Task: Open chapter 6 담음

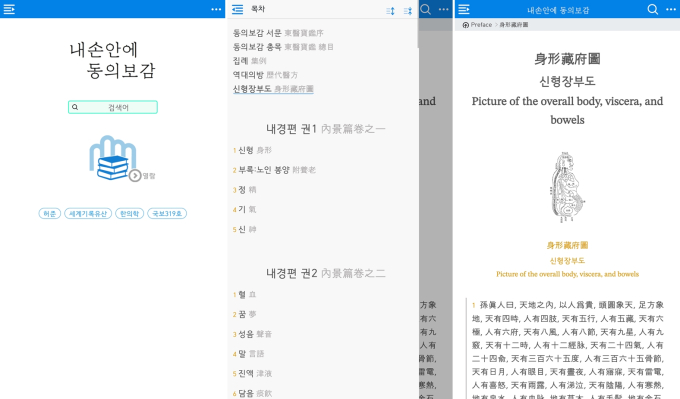Action: pos(252,393)
